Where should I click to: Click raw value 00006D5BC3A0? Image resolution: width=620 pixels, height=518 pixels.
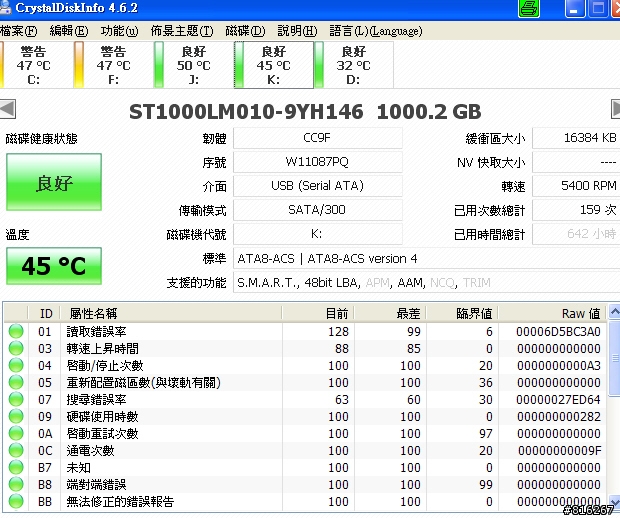pos(558,331)
